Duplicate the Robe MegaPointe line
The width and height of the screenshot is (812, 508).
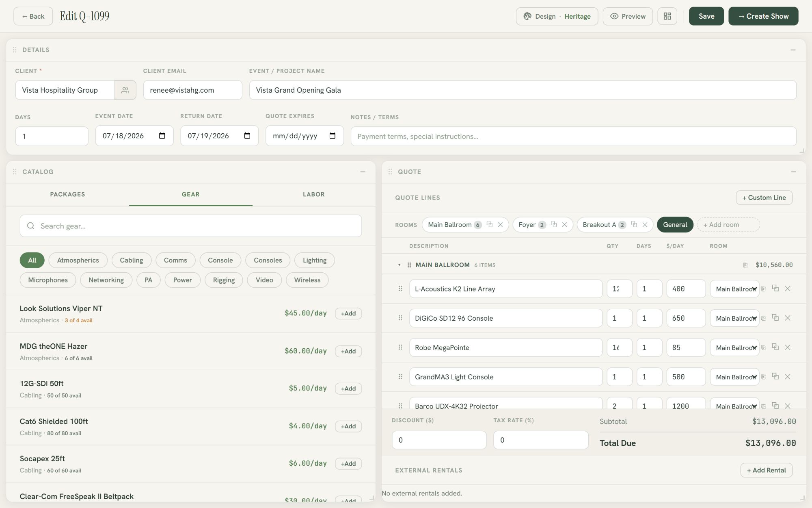775,347
